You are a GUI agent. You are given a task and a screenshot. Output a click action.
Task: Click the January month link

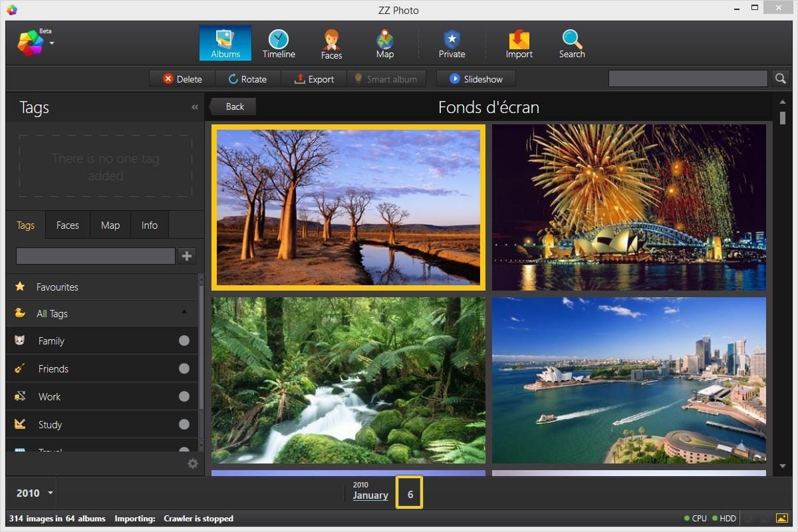[x=370, y=495]
